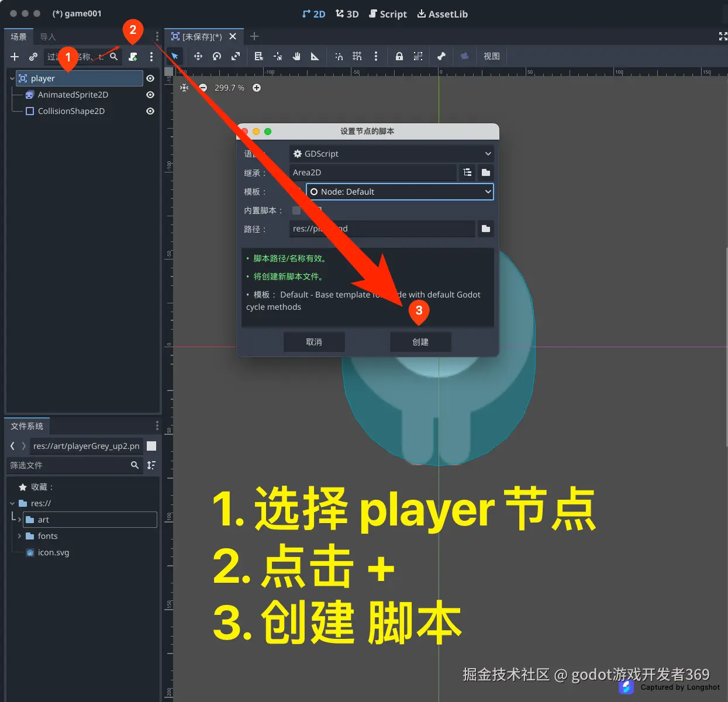This screenshot has height=702, width=728.
Task: Click the FileSystem sort files icon
Action: (151, 465)
